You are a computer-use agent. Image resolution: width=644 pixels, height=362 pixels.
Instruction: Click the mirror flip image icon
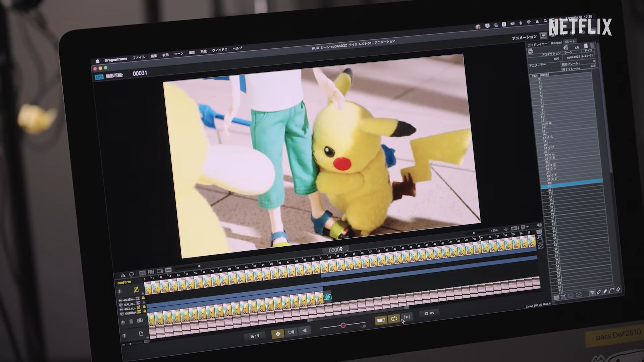[123, 275]
